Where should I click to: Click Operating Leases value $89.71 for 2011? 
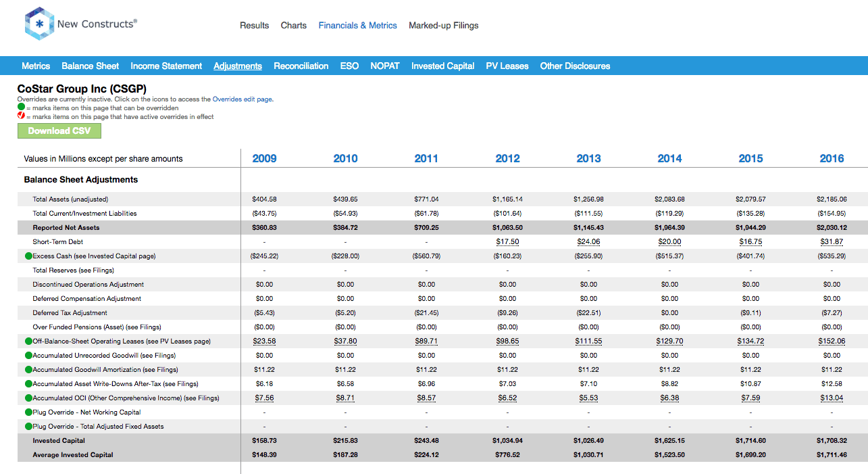click(426, 341)
